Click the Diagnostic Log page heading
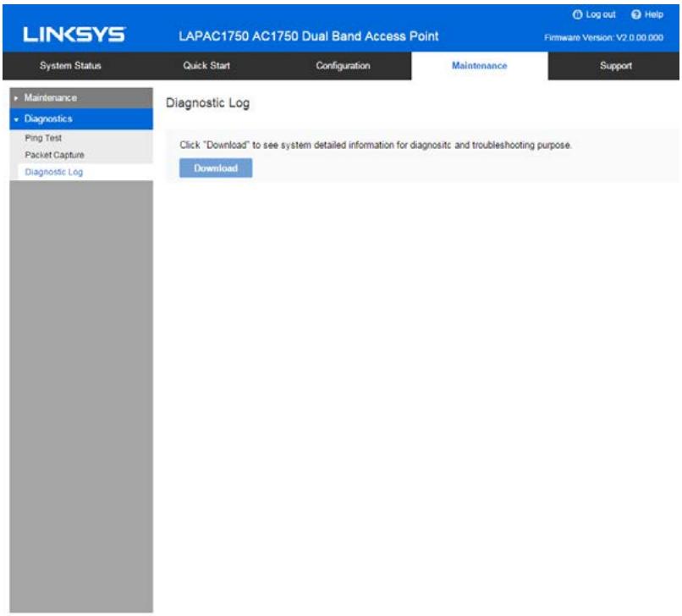This screenshot has width=682, height=616. coord(208,103)
